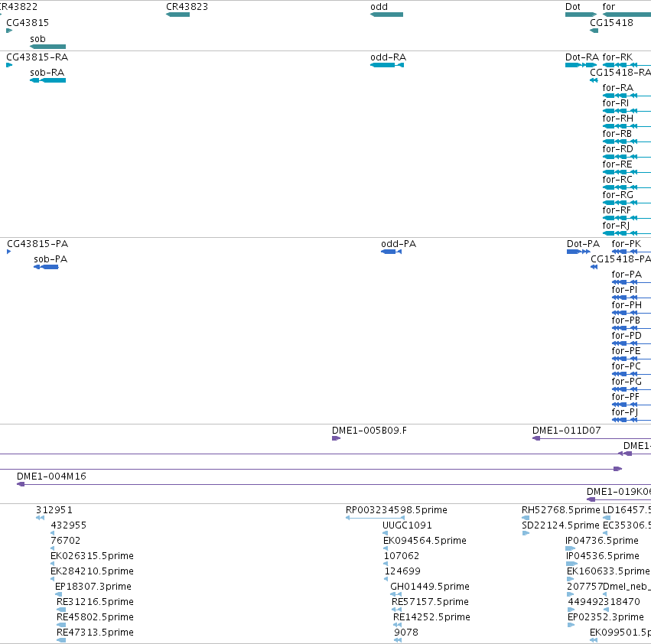Click the RE45802.5prime EST label
Screen dimensions: 651x644
95,617
